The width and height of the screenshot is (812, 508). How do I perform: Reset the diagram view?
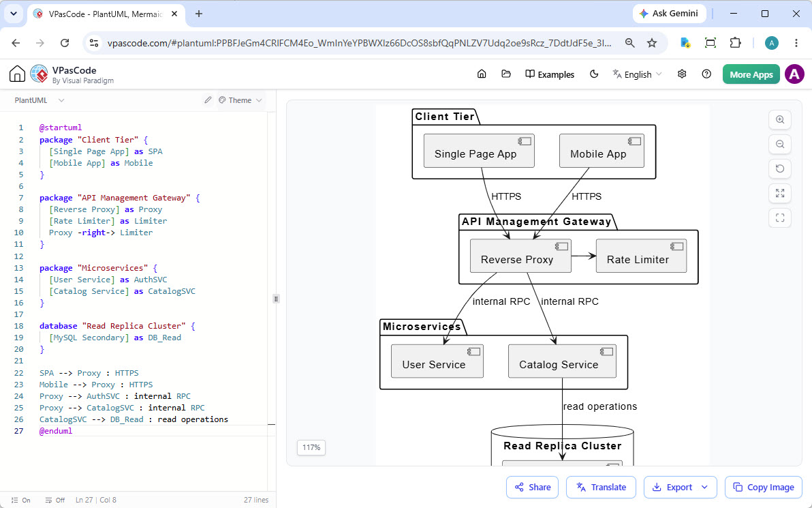point(780,168)
